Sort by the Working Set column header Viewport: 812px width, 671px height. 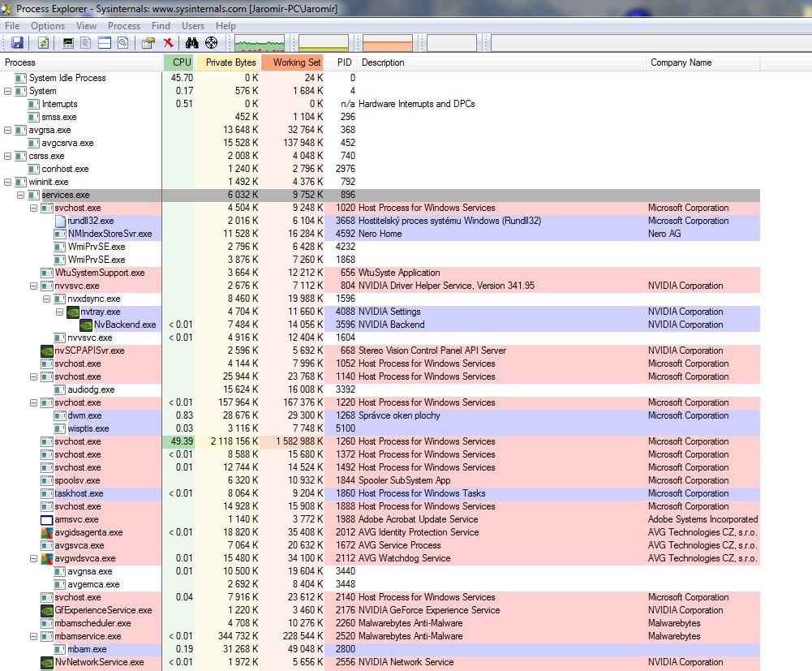[x=293, y=62]
